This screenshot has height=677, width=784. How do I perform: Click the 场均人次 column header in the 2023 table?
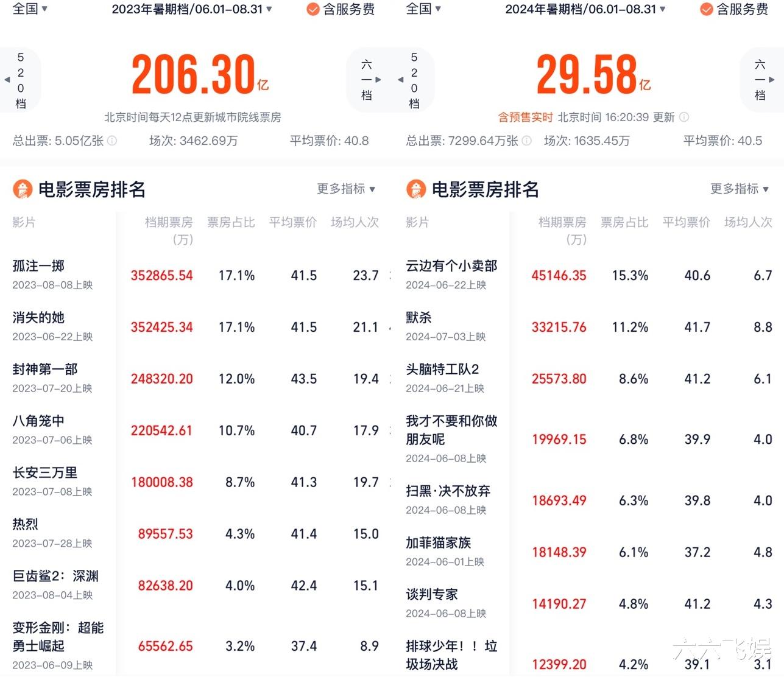point(355,222)
